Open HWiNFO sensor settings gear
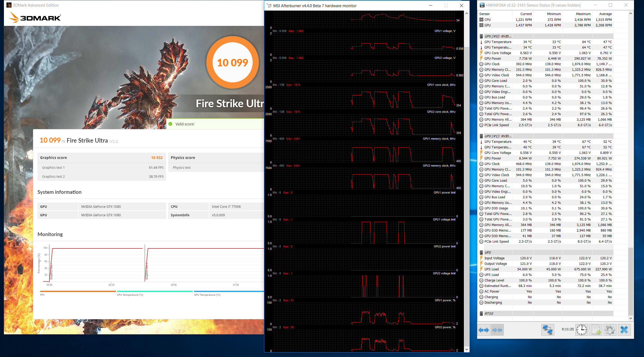This screenshot has width=644, height=357. click(x=610, y=330)
